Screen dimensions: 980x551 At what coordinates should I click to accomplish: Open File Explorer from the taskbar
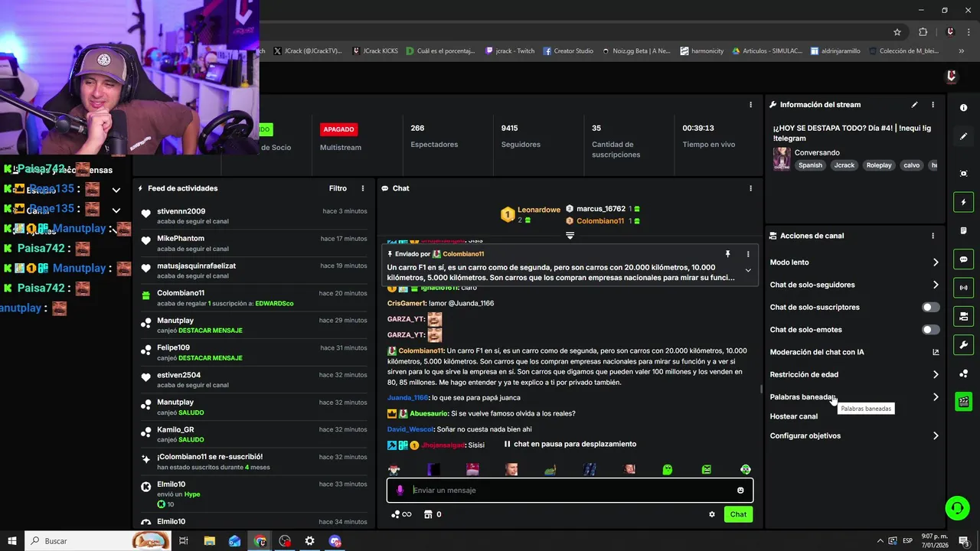(209, 541)
